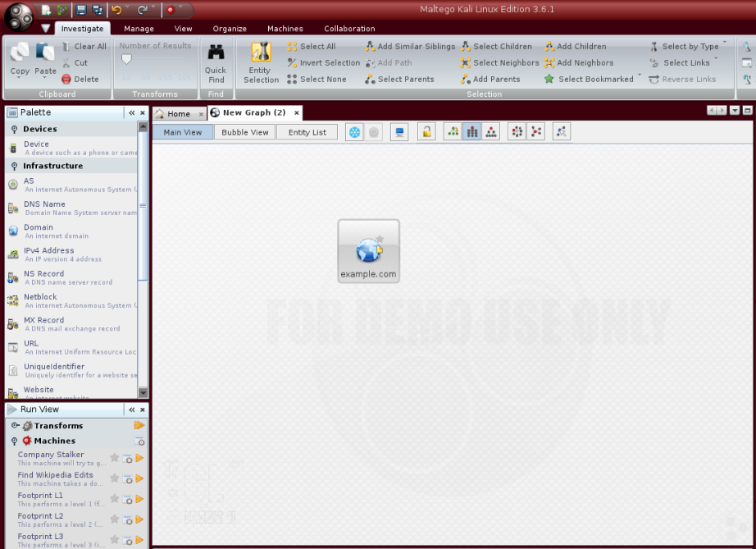
Task: Run Find Wikipedia Edits play arrow
Action: point(140,478)
